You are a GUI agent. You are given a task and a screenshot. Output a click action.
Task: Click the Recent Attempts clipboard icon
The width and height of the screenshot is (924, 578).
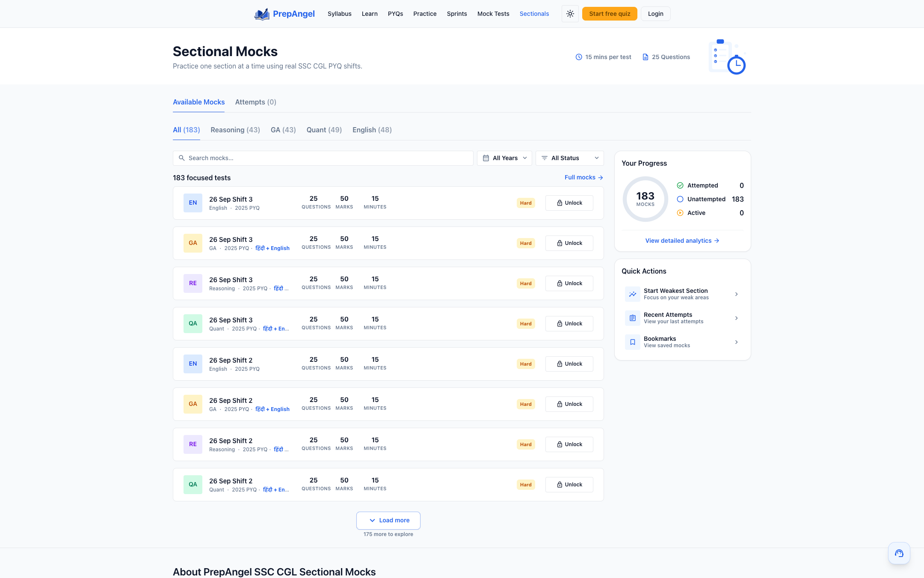click(x=632, y=318)
